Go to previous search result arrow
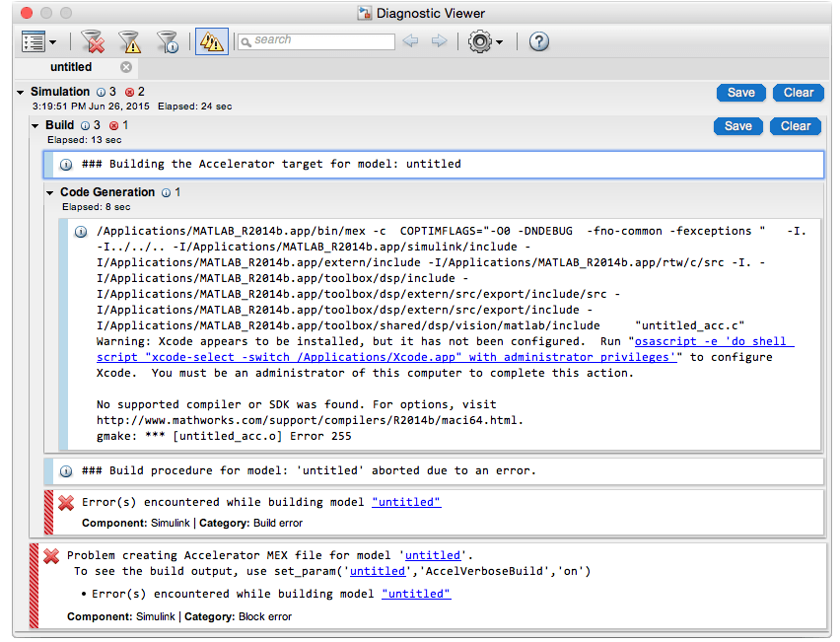Viewport: 840px width, 642px height. [x=410, y=40]
